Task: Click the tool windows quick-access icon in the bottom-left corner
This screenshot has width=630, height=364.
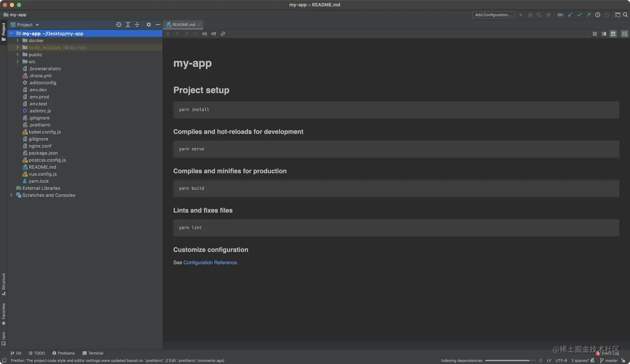Action: point(4,361)
